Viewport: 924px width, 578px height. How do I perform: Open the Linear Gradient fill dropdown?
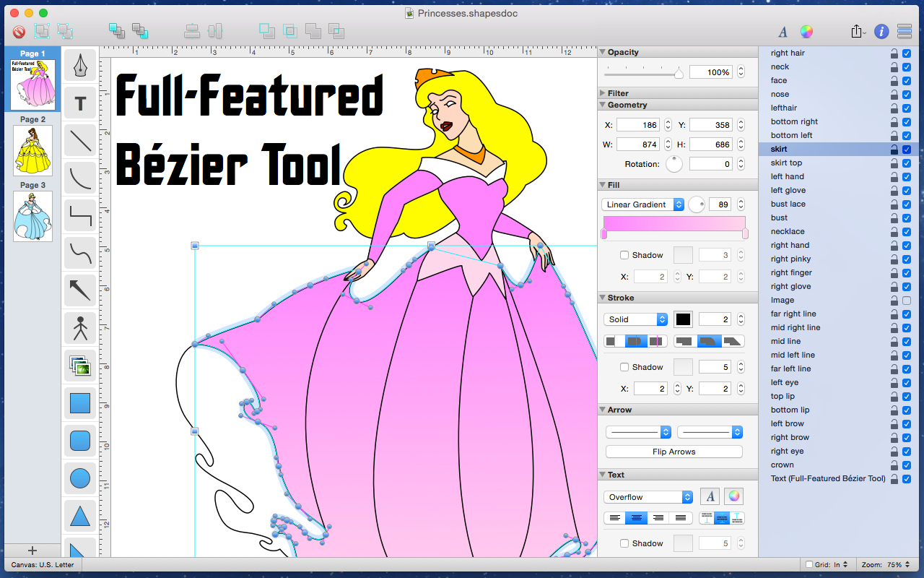pos(642,204)
